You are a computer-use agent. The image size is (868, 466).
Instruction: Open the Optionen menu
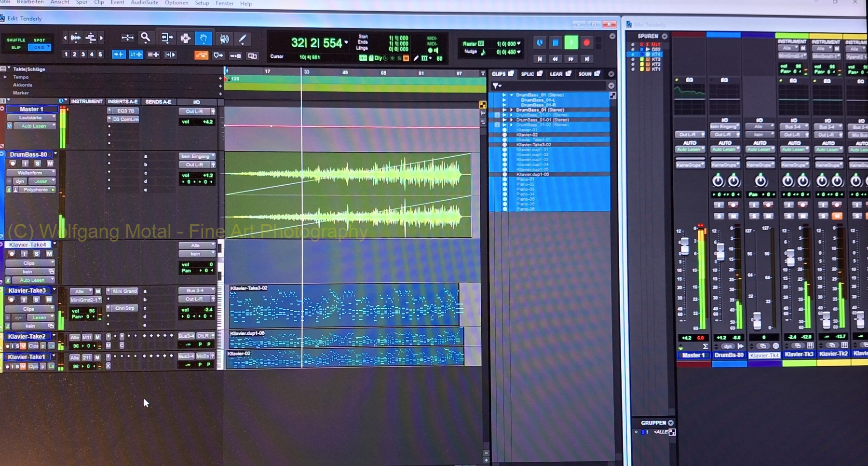tap(176, 3)
